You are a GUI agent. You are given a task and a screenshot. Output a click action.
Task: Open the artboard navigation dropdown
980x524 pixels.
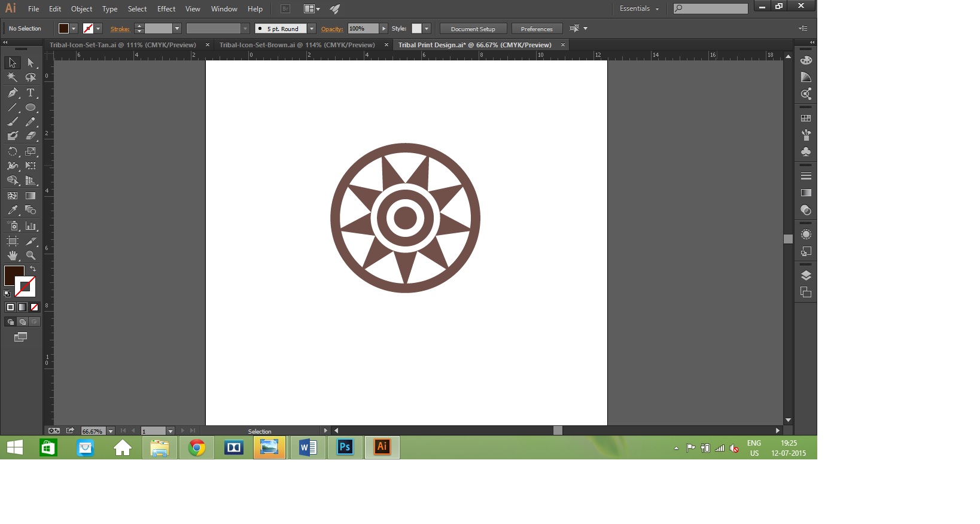pos(171,431)
